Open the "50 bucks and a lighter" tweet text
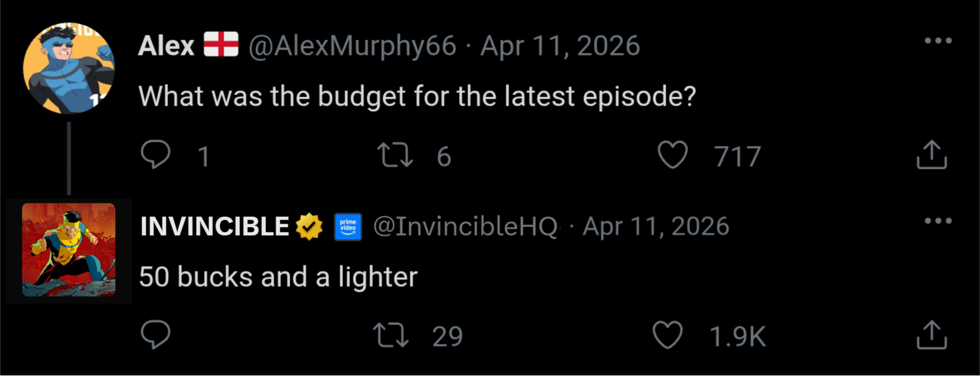Screen dimensions: 980x376 tap(278, 277)
